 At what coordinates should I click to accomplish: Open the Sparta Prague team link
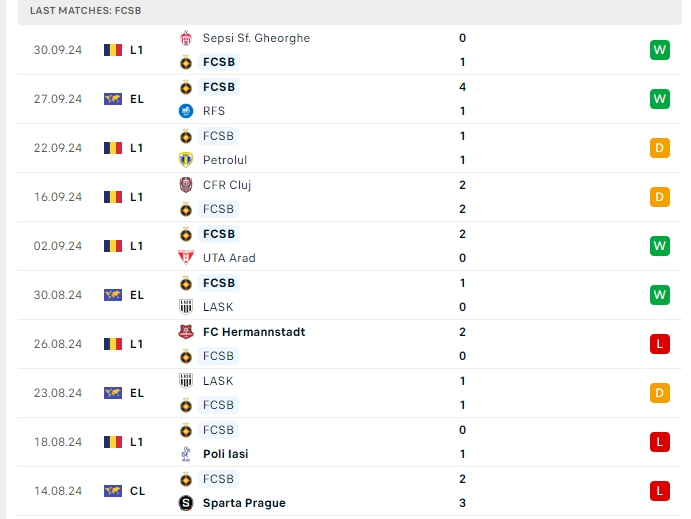click(244, 503)
